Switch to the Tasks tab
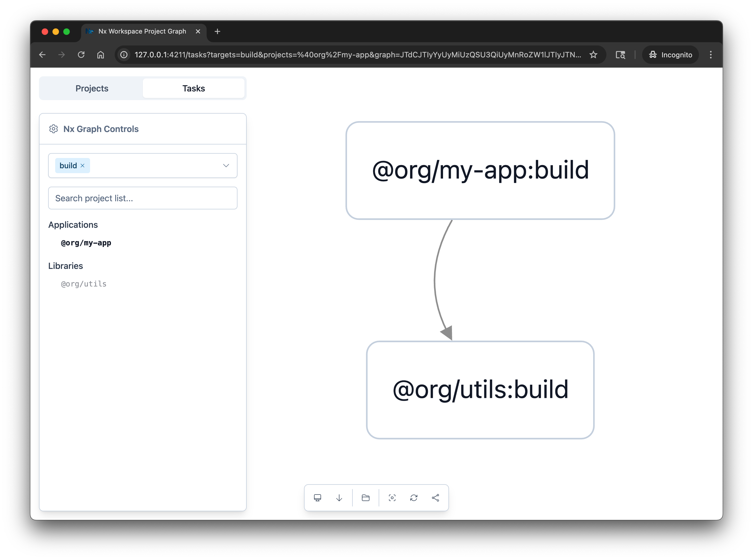The height and width of the screenshot is (560, 753). pos(193,88)
